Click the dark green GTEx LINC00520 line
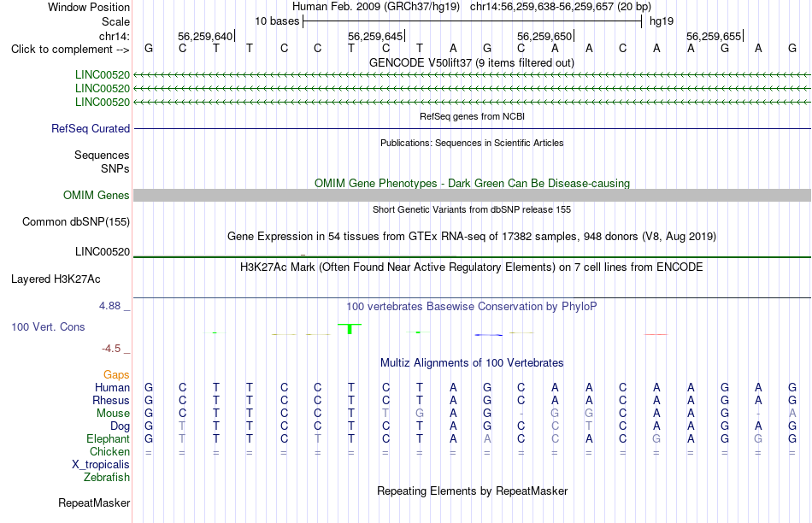The image size is (812, 523). coord(473,257)
